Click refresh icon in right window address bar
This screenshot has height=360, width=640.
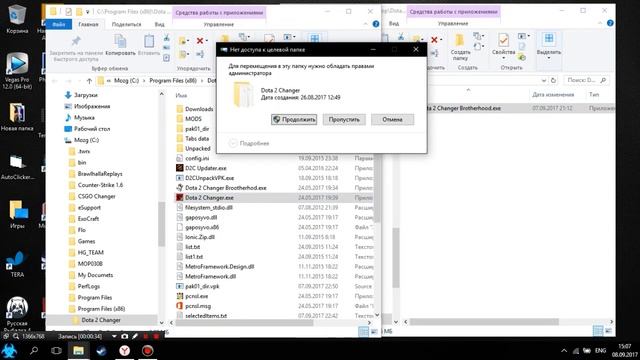pos(553,80)
